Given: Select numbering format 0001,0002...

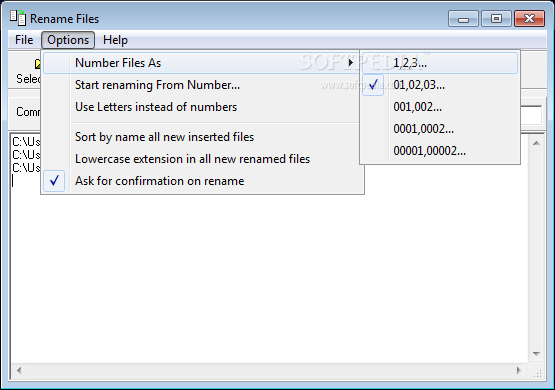Looking at the screenshot, I should (x=440, y=129).
